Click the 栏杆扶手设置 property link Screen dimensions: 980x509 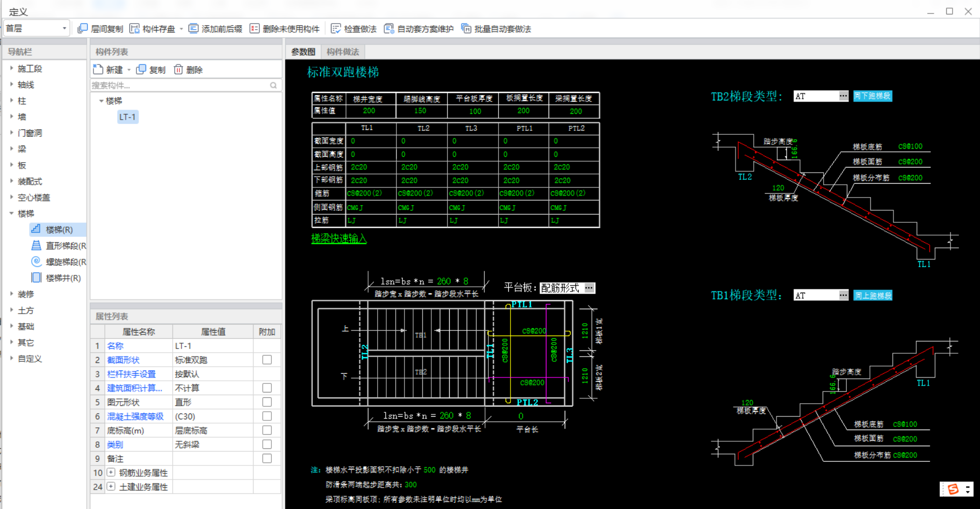(x=131, y=374)
